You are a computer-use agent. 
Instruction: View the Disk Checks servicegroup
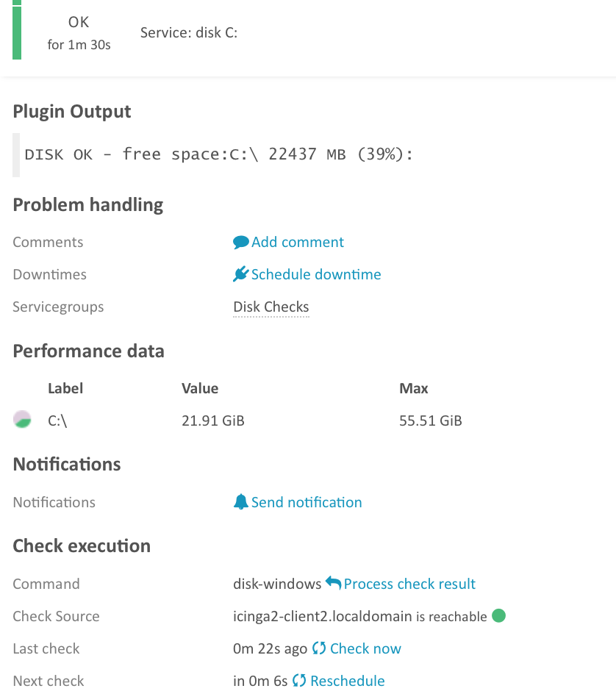click(x=271, y=307)
